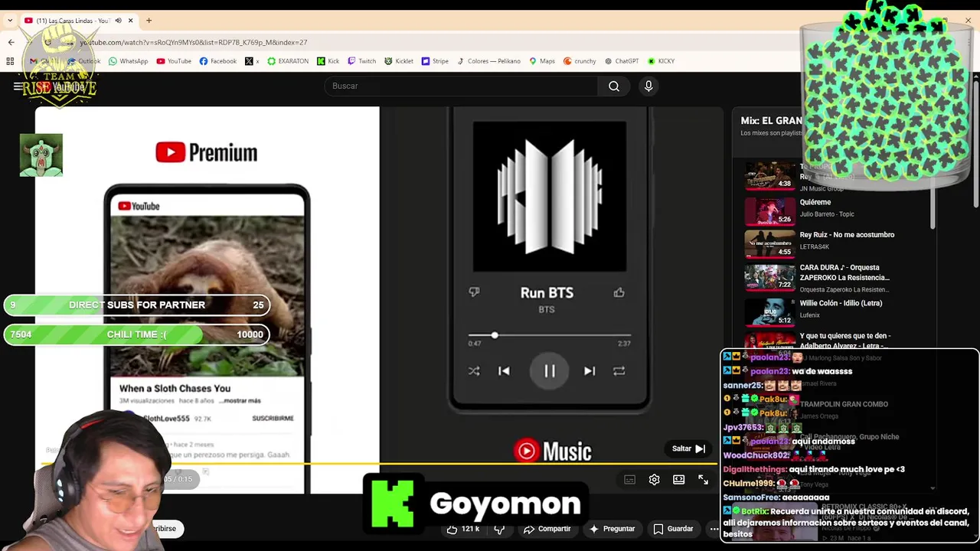The height and width of the screenshot is (551, 980).
Task: Open the Mix: EL GRAN playlist title
Action: pyautogui.click(x=771, y=120)
